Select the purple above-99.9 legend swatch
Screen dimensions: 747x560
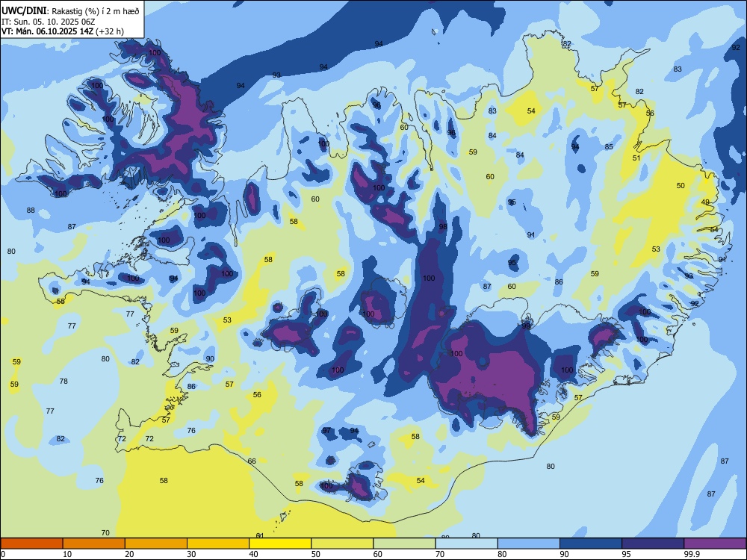[x=715, y=544]
